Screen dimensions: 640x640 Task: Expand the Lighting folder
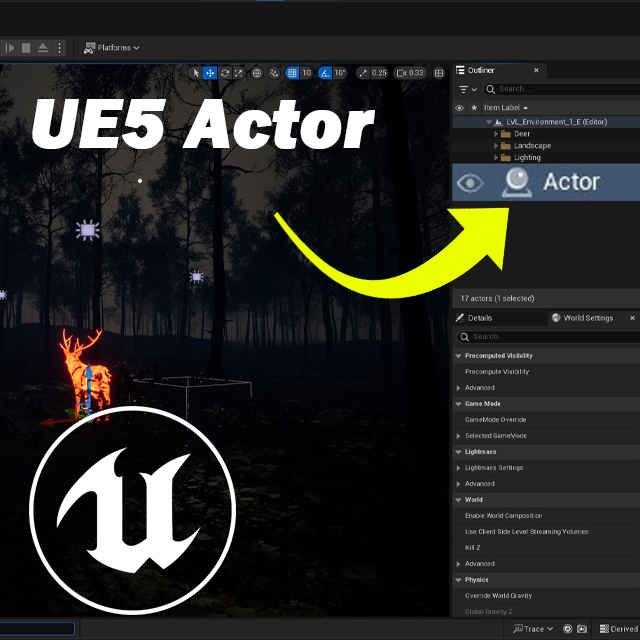pos(496,158)
